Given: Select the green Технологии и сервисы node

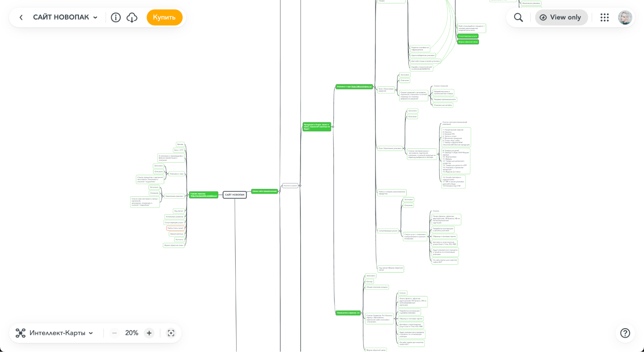Looking at the screenshot, I should coord(348,313).
